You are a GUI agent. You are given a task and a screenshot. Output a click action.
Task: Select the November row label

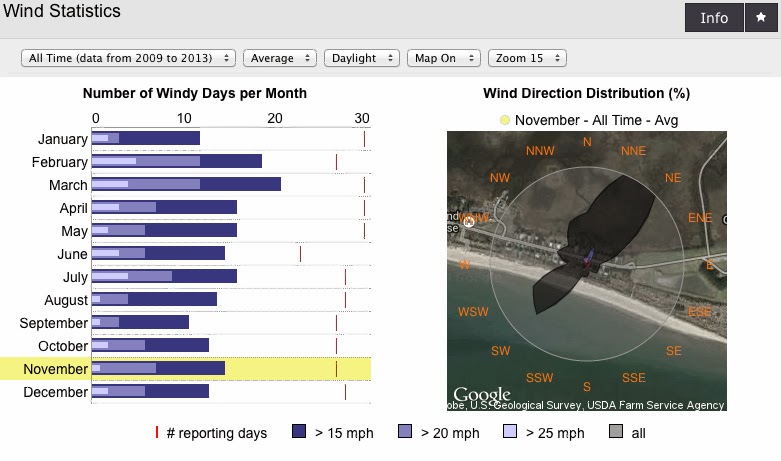point(55,369)
